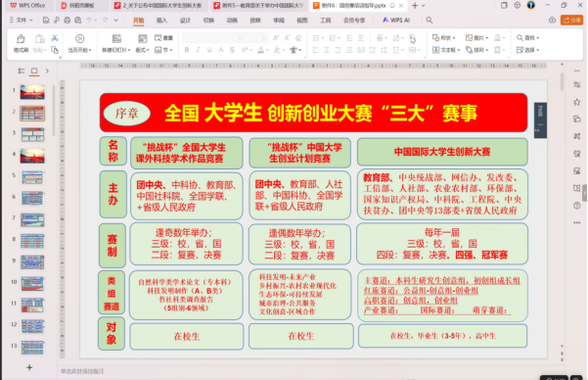Image resolution: width=588 pixels, height=380 pixels.
Task: Open the WPS AI button
Action: tap(396, 21)
